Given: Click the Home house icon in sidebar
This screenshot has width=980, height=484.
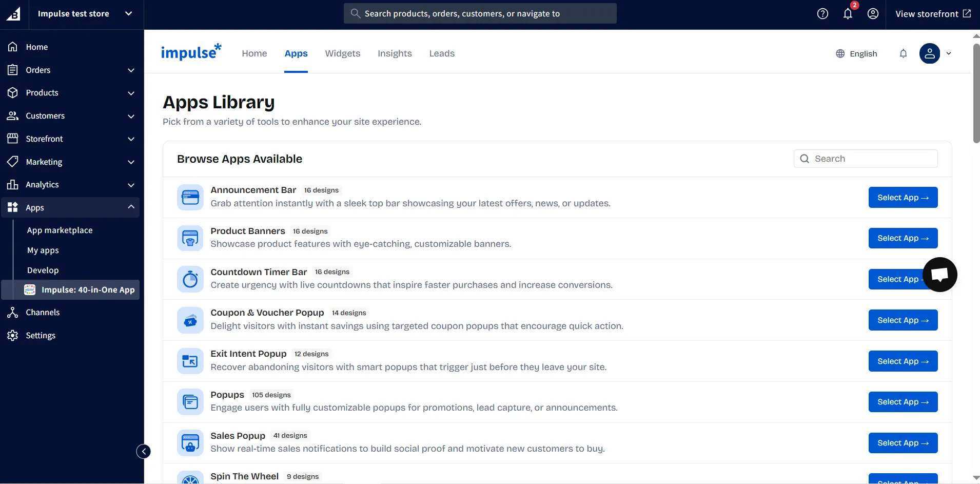Looking at the screenshot, I should coord(13,47).
